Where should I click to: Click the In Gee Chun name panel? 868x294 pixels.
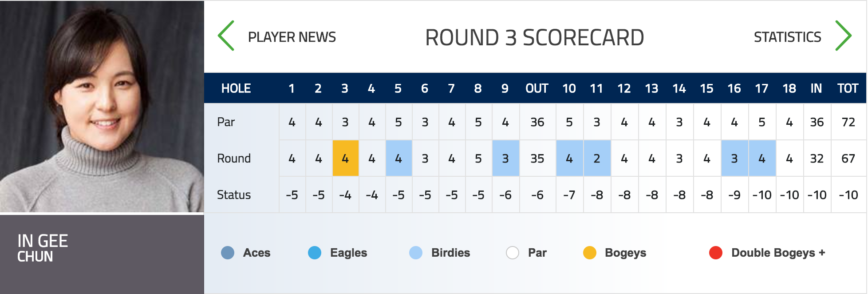click(x=102, y=254)
